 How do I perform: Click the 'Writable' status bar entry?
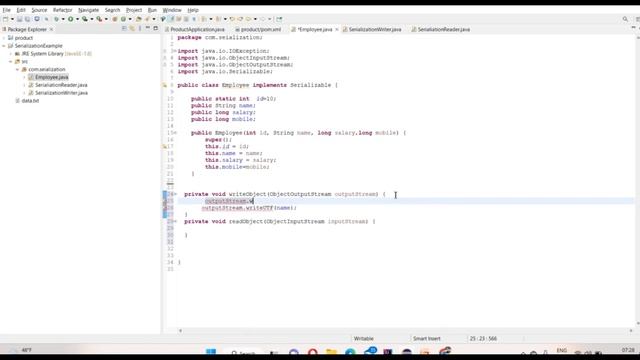tap(364, 338)
